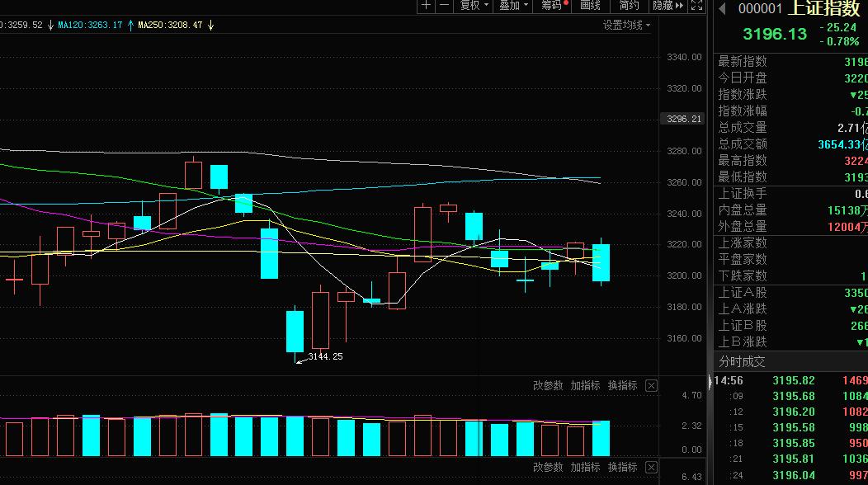868x485 pixels.
Task: Zoom out the chart with minus icon
Action: [x=444, y=5]
